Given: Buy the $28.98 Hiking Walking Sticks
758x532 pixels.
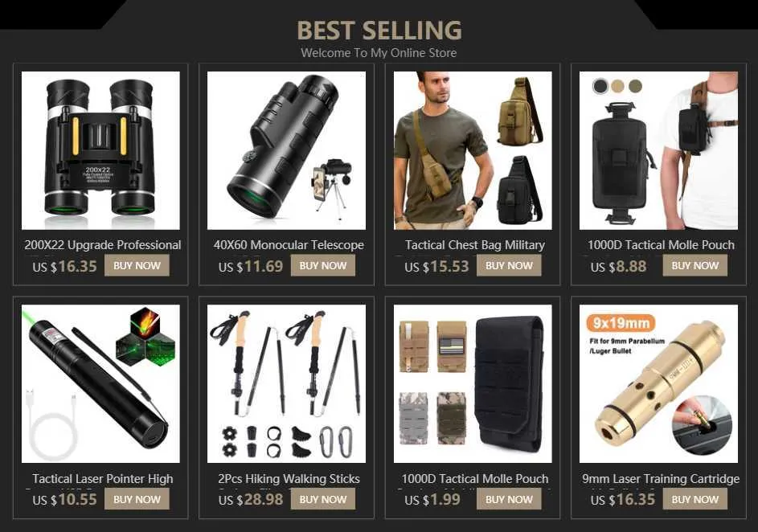Looking at the screenshot, I should (x=323, y=499).
